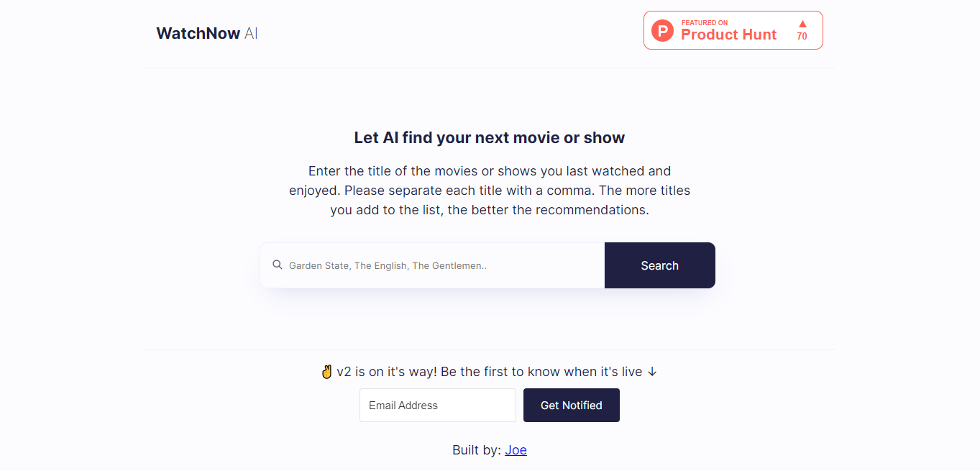
Task: Click the upvote count 70
Action: click(802, 37)
